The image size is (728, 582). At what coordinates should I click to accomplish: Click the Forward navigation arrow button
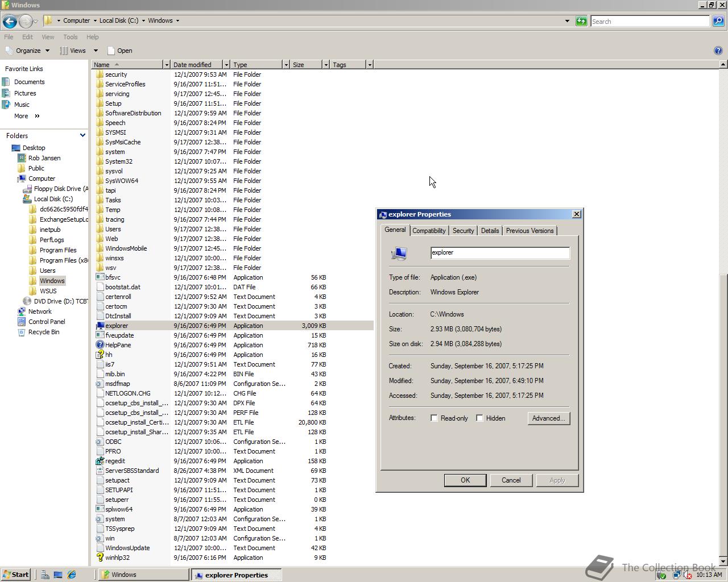pyautogui.click(x=26, y=22)
